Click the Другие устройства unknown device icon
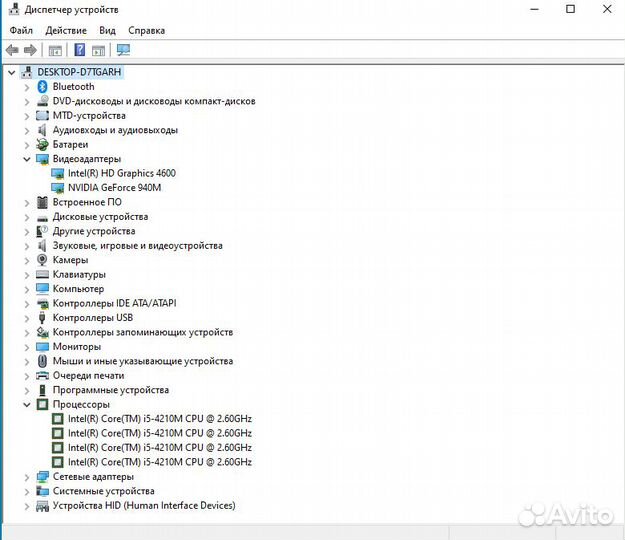625x540 pixels. click(x=42, y=231)
